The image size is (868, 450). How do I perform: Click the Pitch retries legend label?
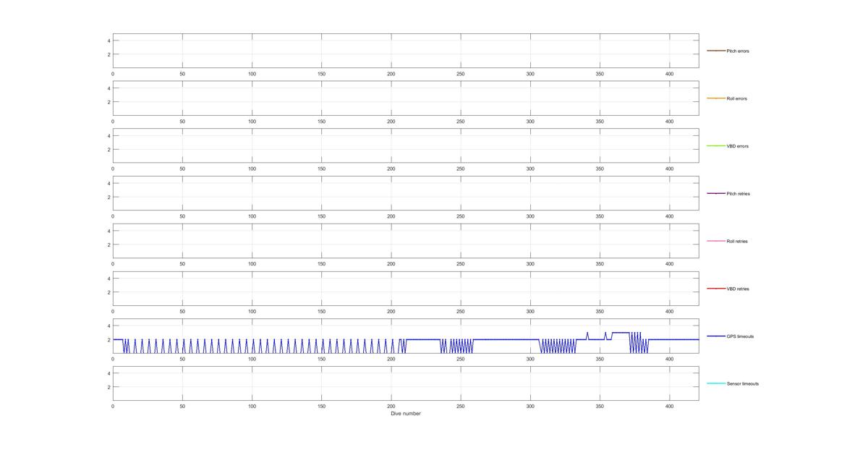[x=738, y=194]
